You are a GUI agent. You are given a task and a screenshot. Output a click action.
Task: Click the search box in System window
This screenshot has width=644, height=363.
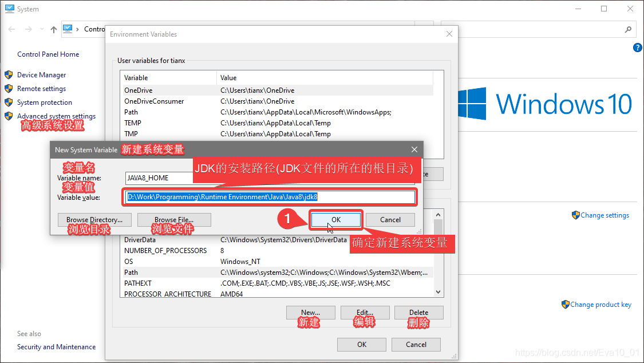539,29
